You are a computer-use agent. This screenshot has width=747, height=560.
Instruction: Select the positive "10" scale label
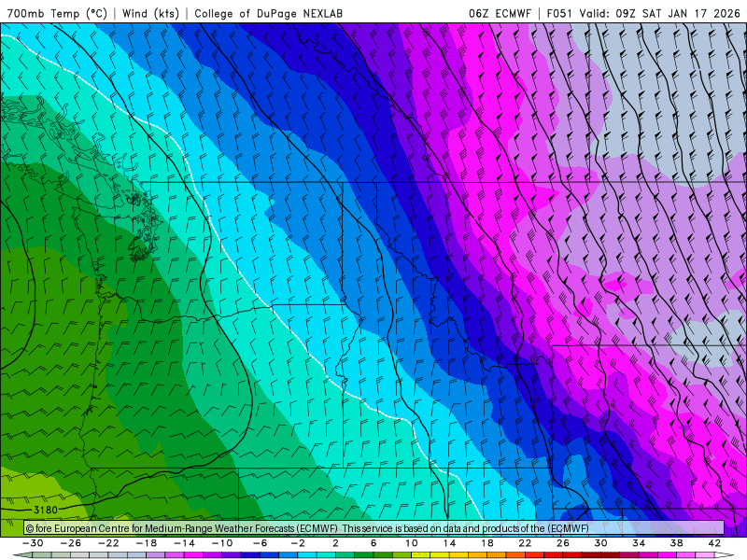coord(411,543)
